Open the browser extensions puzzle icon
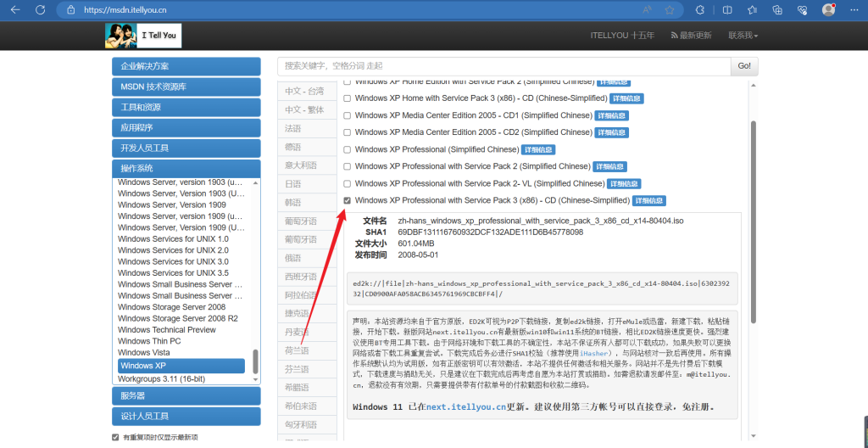 tap(700, 10)
